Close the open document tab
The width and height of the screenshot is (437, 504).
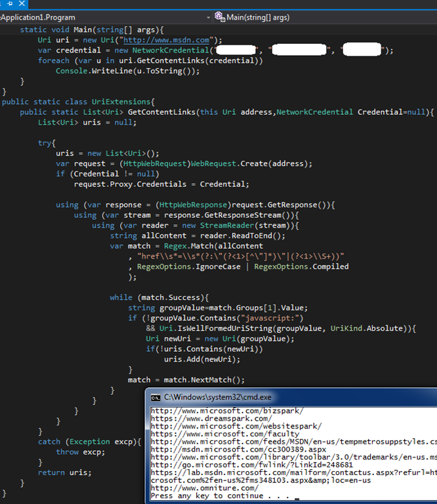click(23, 4)
